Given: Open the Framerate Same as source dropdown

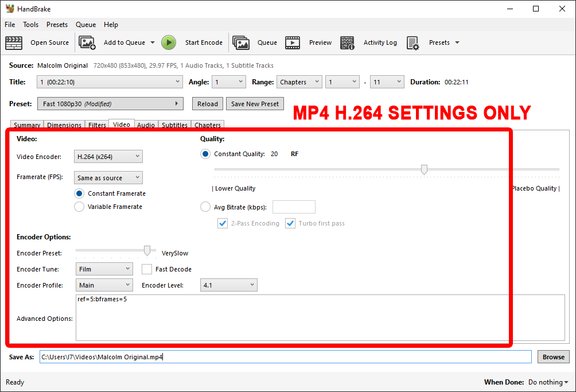Looking at the screenshot, I should tap(108, 178).
